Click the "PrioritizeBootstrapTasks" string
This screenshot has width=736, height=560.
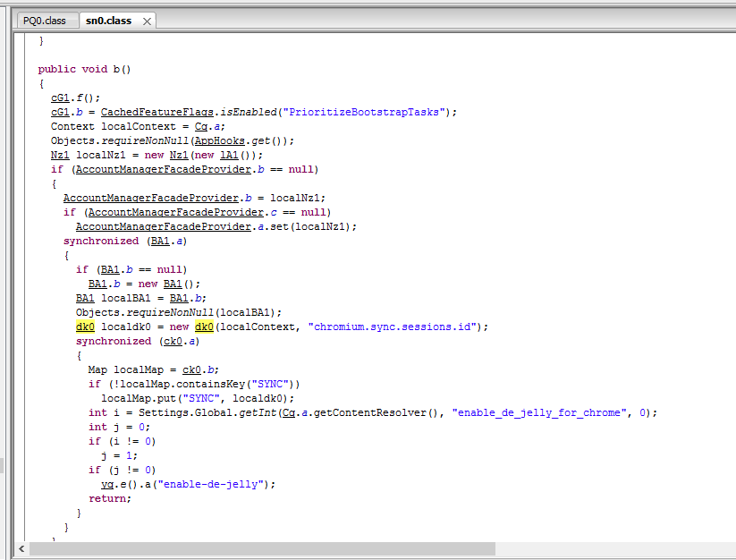coord(364,112)
